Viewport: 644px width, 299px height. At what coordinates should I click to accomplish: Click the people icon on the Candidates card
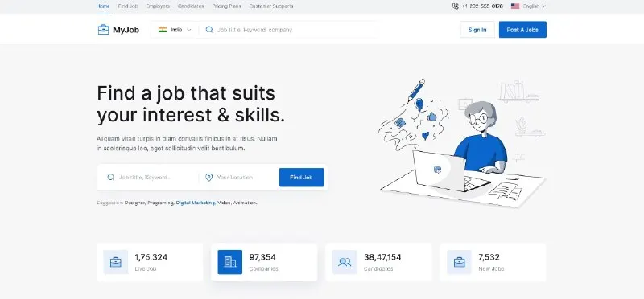point(345,262)
